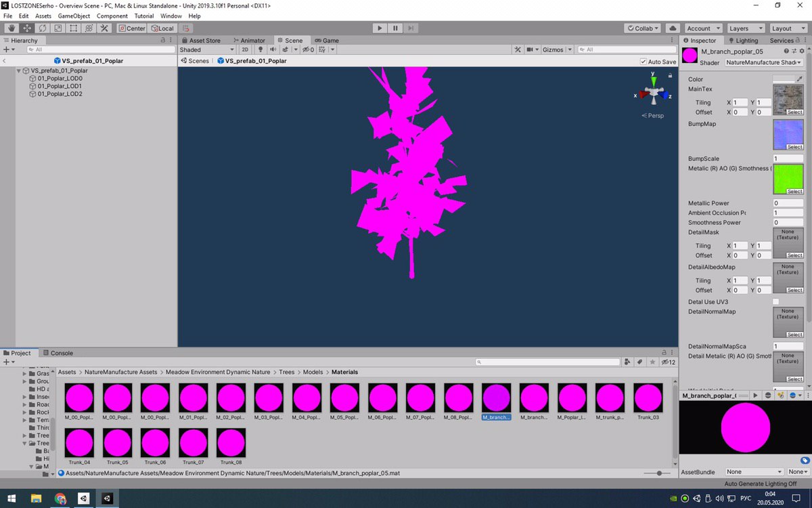Toggle scene audio speaker icon
812x508 pixels.
click(273, 49)
